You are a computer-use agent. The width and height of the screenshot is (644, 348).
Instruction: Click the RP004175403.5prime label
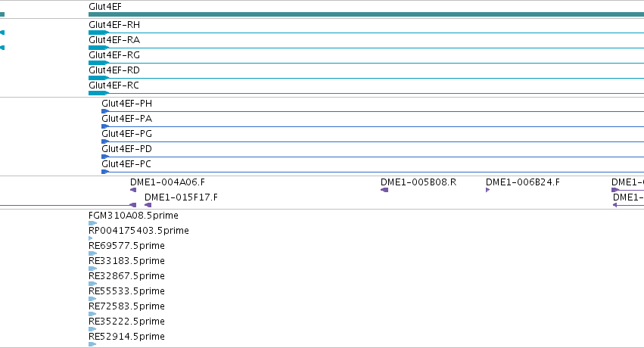[138, 231]
